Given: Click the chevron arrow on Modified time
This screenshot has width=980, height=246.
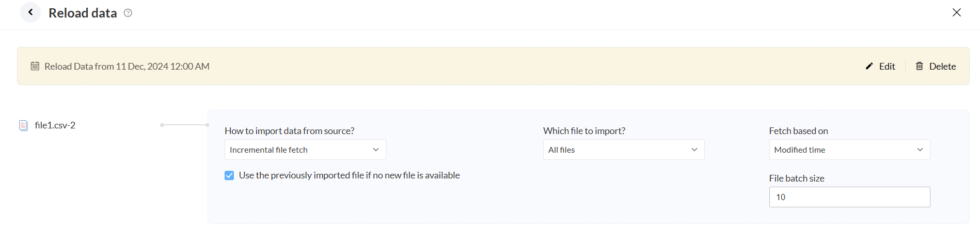Looking at the screenshot, I should (x=920, y=150).
